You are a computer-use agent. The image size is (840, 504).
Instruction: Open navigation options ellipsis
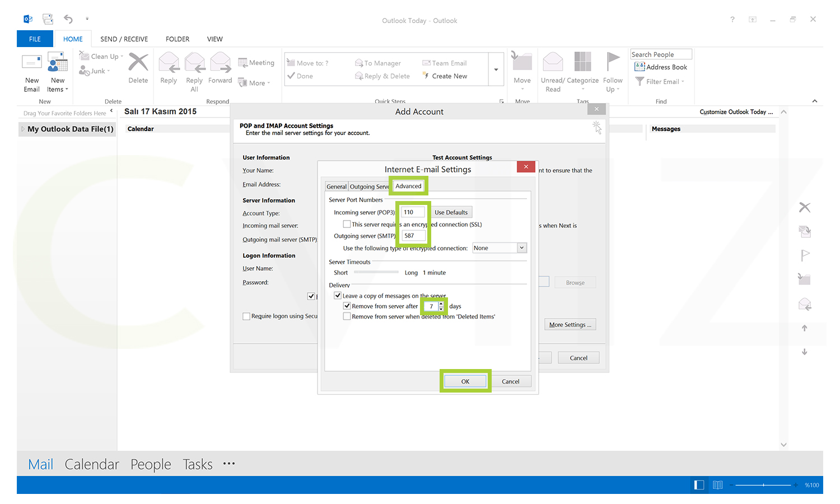click(x=229, y=464)
